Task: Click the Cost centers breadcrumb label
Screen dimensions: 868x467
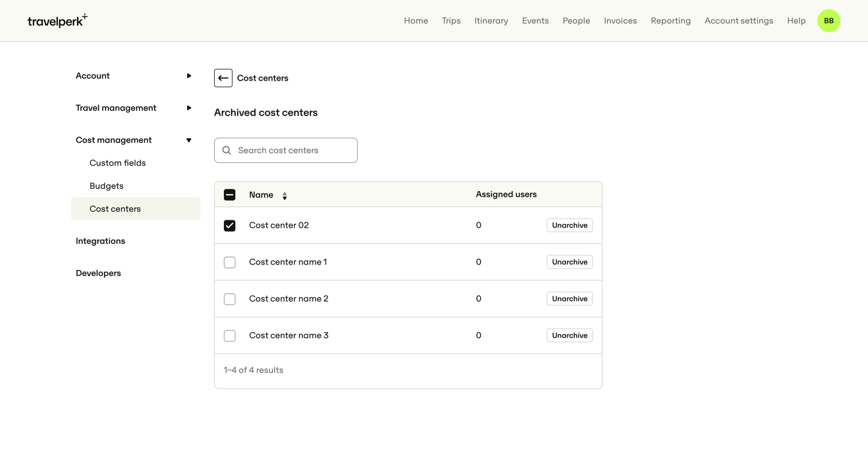Action: click(x=262, y=78)
